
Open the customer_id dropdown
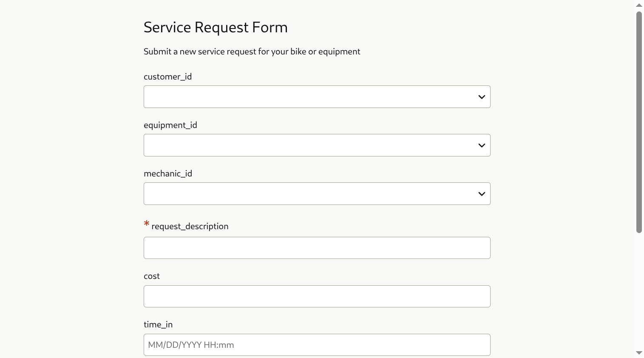click(317, 97)
